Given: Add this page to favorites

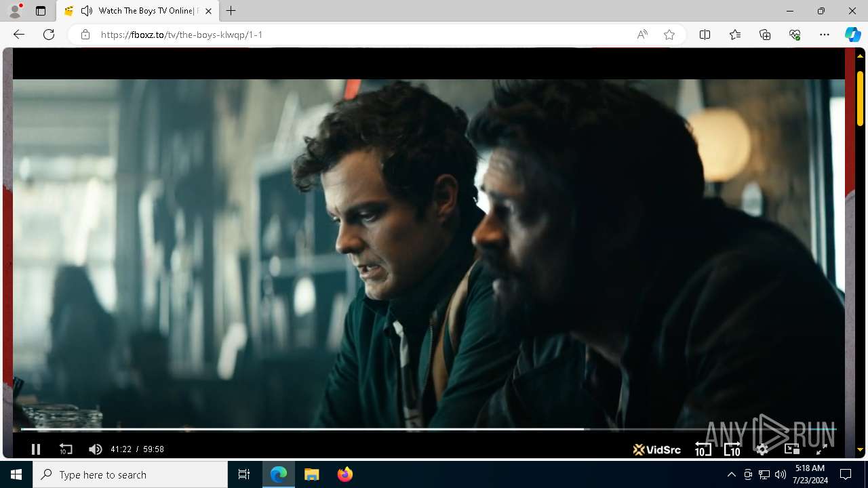Looking at the screenshot, I should (669, 35).
